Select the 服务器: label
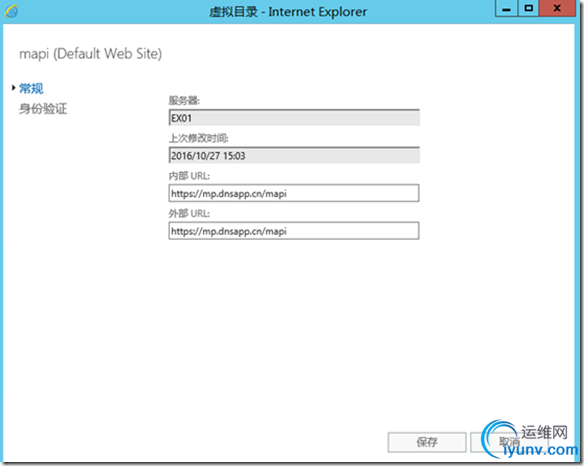The image size is (584, 466). point(184,101)
